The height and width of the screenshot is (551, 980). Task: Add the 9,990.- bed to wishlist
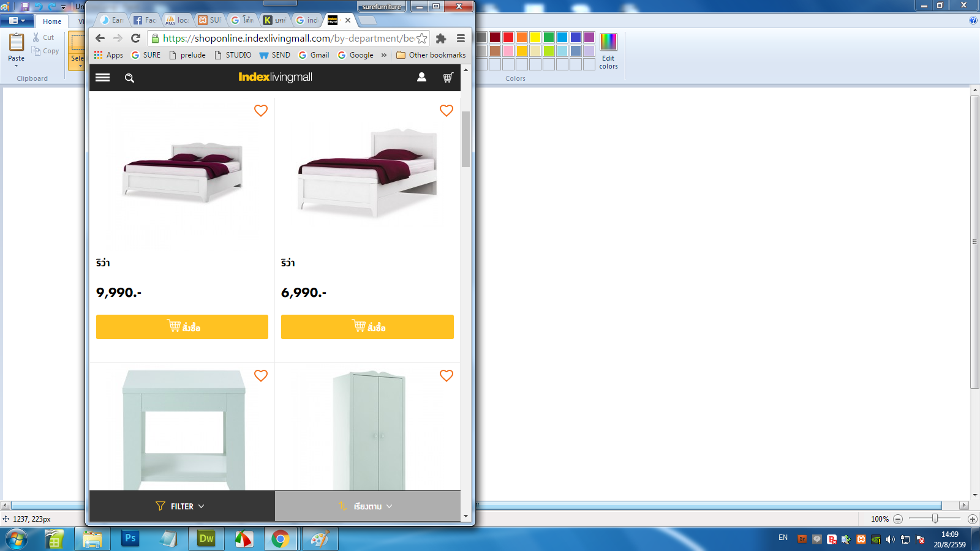261,111
